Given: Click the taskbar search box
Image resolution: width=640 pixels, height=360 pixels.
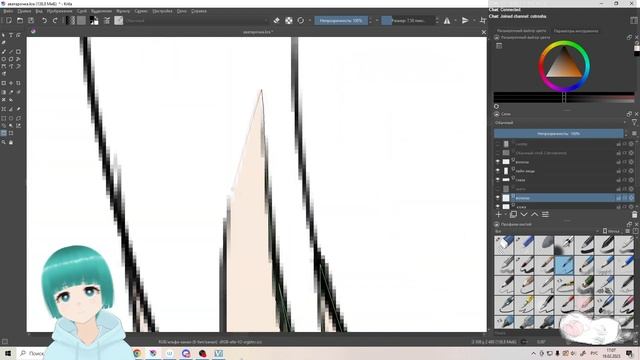Looking at the screenshot, I should (x=32, y=353).
